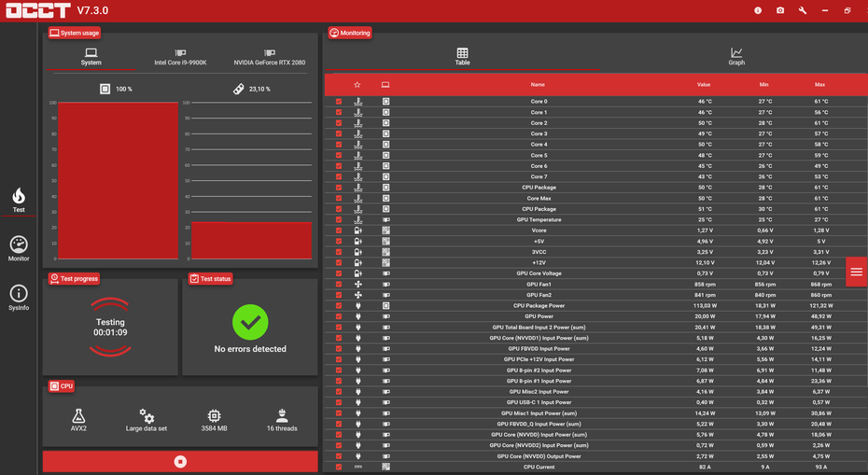
Task: Toggle the CPU Current checkbox
Action: tap(339, 467)
